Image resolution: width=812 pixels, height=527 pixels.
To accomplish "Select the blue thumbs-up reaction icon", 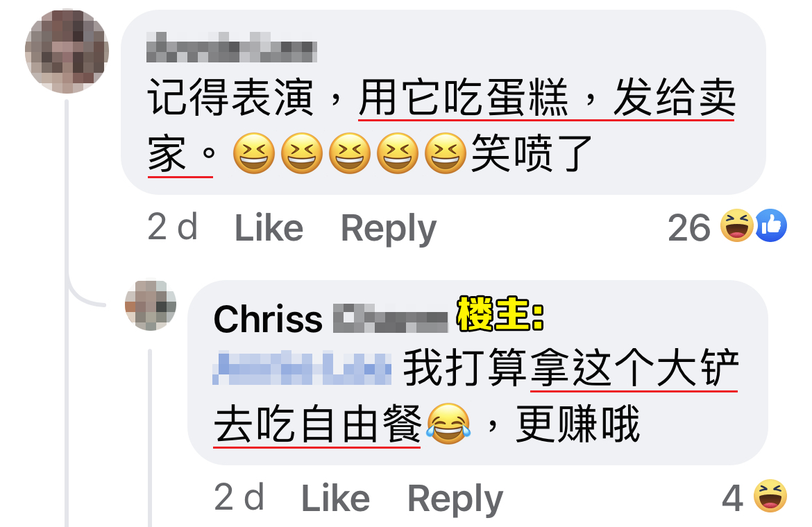I will click(x=770, y=225).
